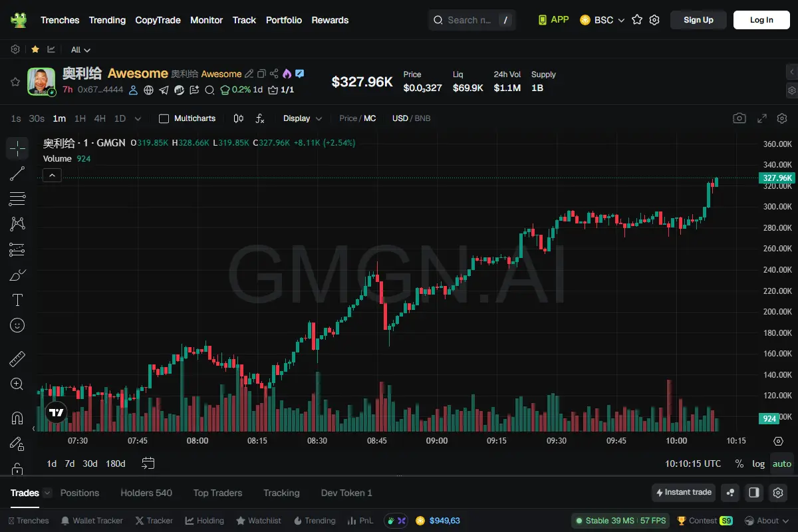798x532 pixels.
Task: Toggle lock all drawings
Action: tap(17, 468)
